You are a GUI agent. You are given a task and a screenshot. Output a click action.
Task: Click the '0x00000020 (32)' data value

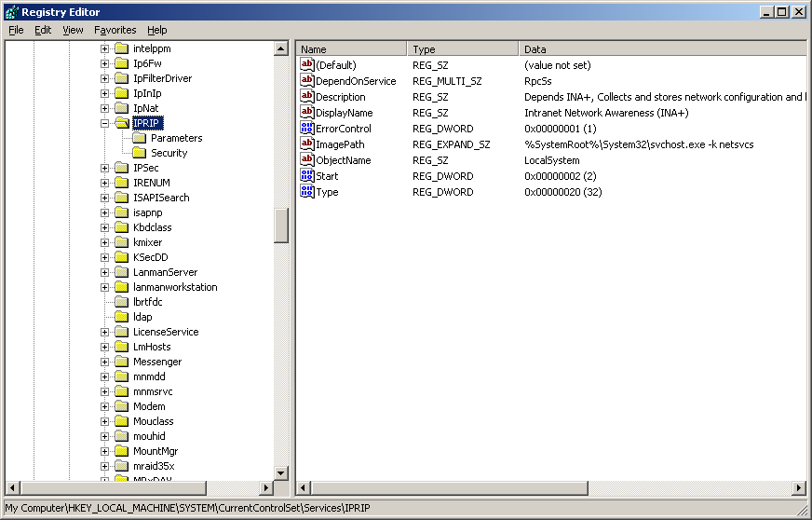(x=563, y=192)
